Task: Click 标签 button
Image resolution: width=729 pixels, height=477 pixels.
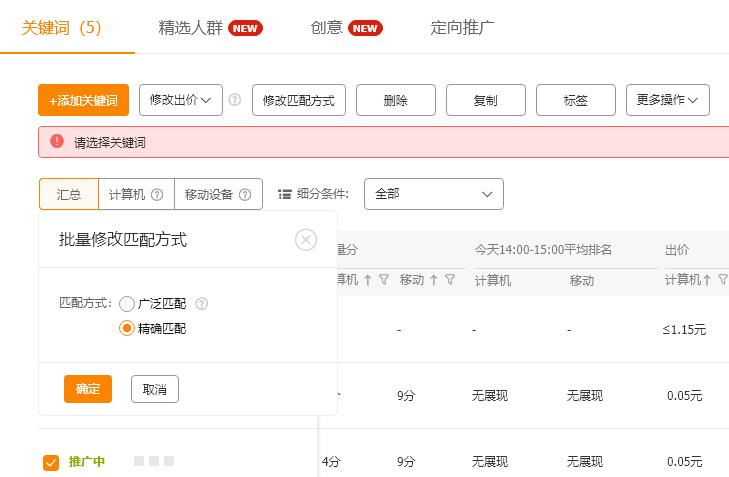Action: click(576, 100)
